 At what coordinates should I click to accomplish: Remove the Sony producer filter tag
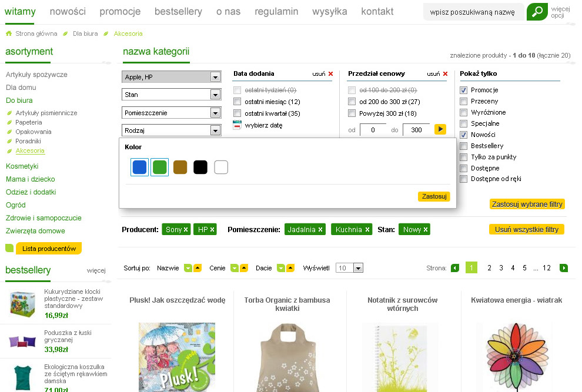[x=186, y=230]
